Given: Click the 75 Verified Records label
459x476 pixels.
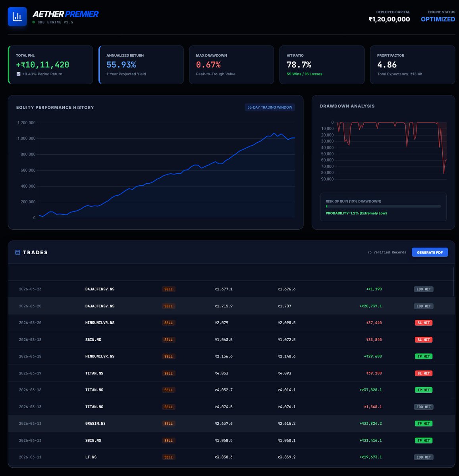Looking at the screenshot, I should click(387, 252).
